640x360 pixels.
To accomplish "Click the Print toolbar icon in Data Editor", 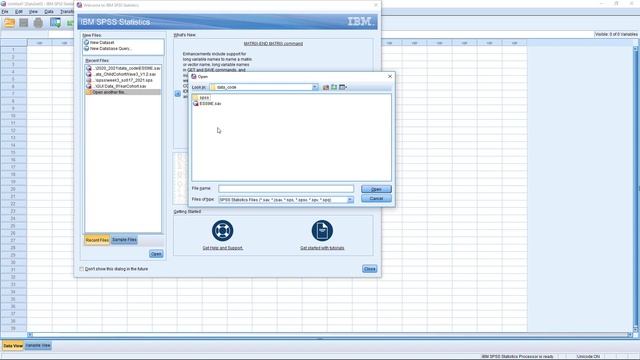I will [38, 23].
